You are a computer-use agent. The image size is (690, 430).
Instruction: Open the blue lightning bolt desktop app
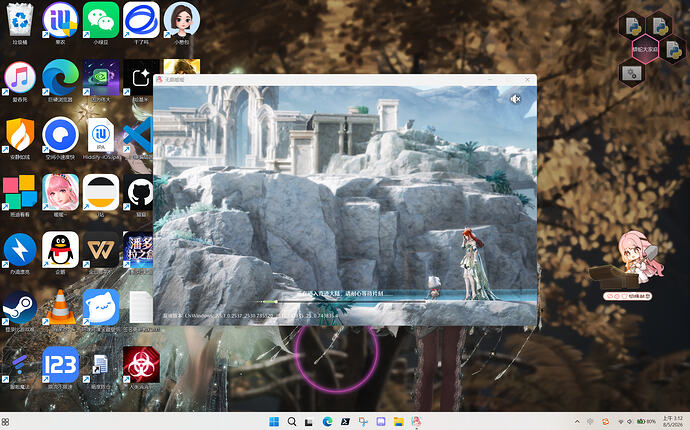point(20,250)
